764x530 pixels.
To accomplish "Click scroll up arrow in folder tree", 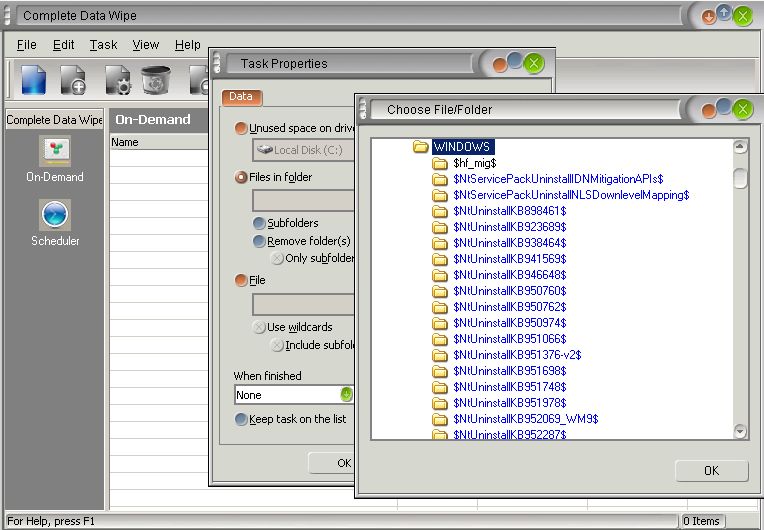I will pos(740,147).
